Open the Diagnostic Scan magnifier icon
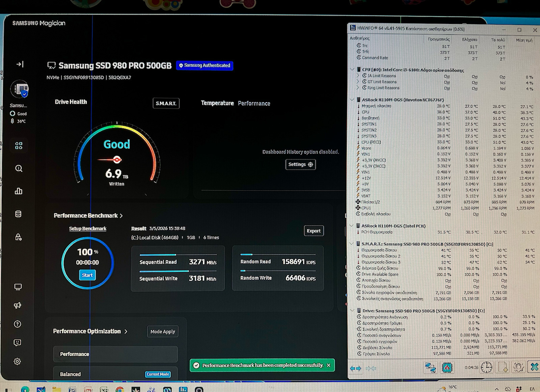This screenshot has height=392, width=540. [x=19, y=168]
